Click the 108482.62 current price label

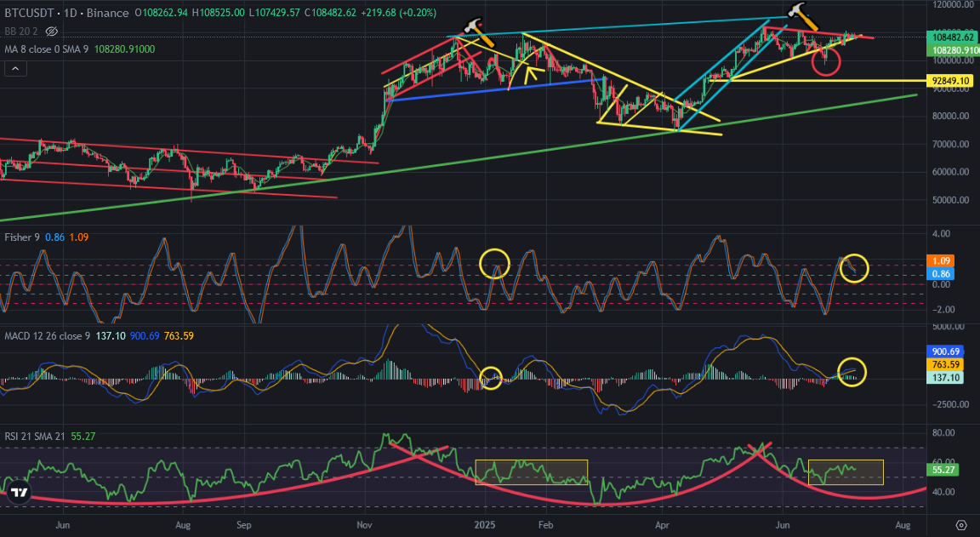click(x=953, y=37)
